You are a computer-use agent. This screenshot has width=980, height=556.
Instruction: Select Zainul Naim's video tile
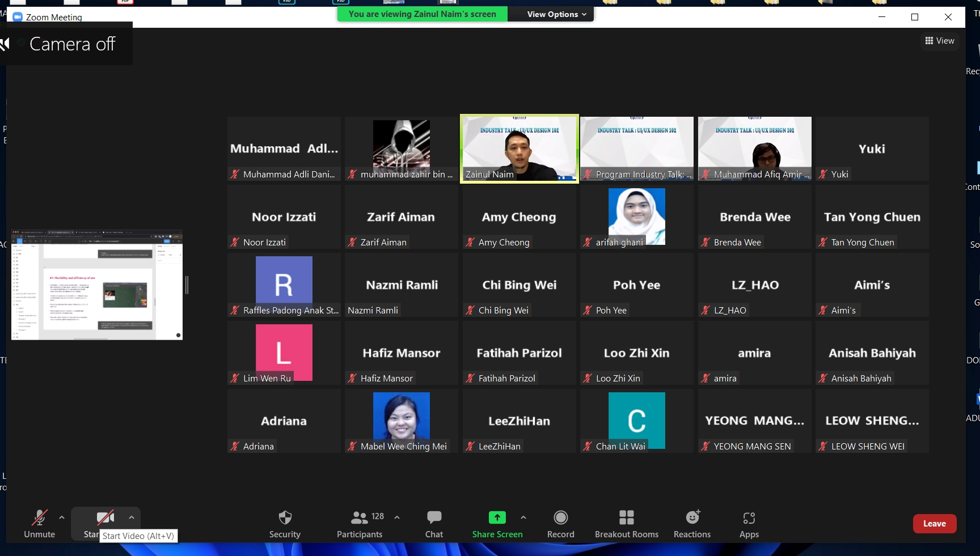click(519, 148)
